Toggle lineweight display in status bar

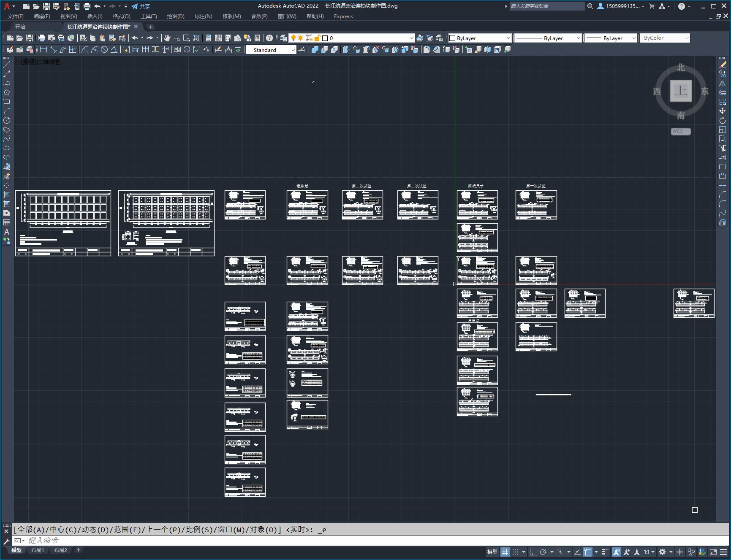605,552
